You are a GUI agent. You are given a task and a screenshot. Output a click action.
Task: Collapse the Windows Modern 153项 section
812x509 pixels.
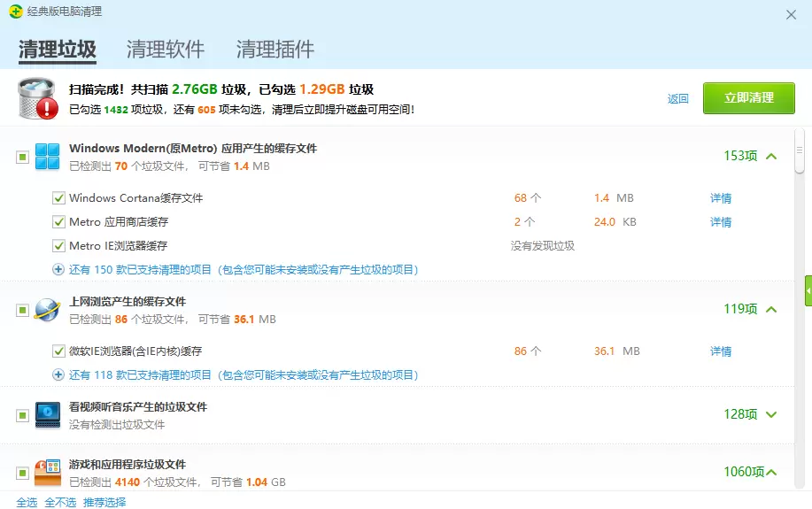coord(770,157)
